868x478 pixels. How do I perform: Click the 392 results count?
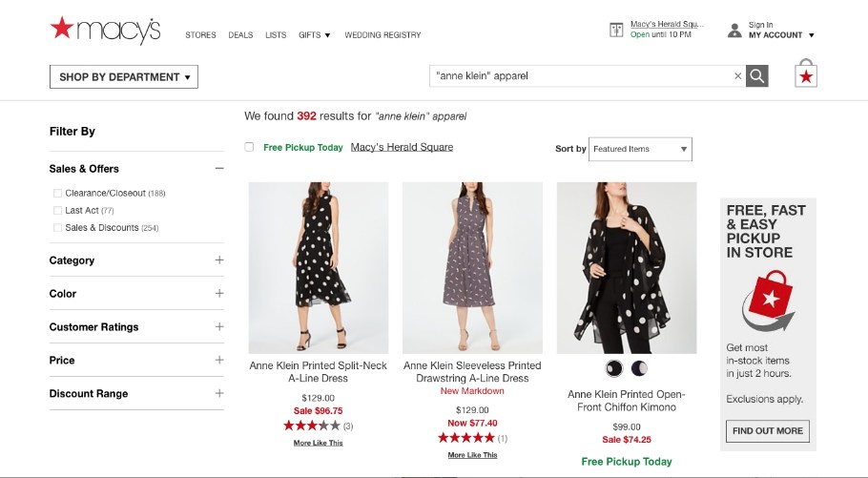(x=306, y=116)
